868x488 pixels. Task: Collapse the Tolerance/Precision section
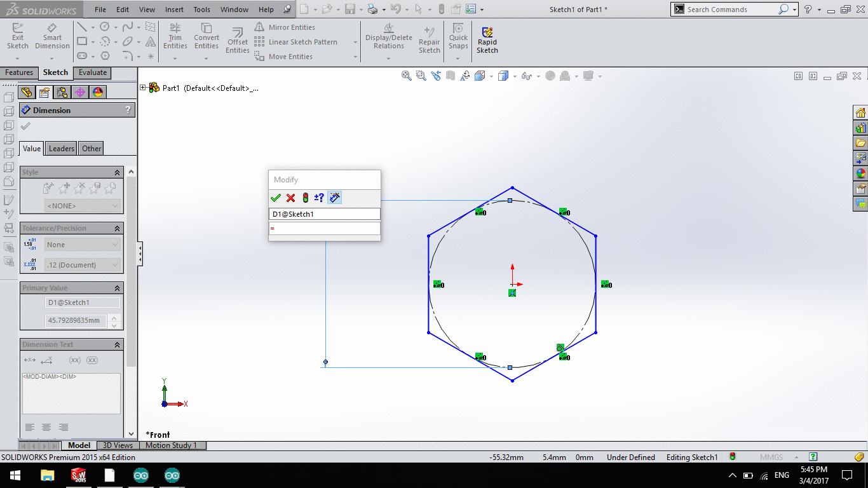(117, 228)
